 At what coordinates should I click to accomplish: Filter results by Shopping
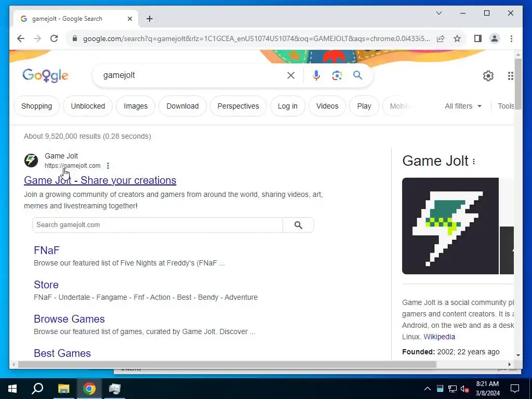(x=37, y=106)
